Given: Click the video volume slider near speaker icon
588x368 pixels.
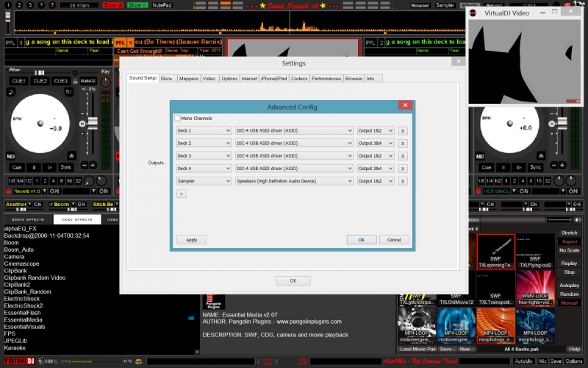Looking at the screenshot, I should click(559, 219).
